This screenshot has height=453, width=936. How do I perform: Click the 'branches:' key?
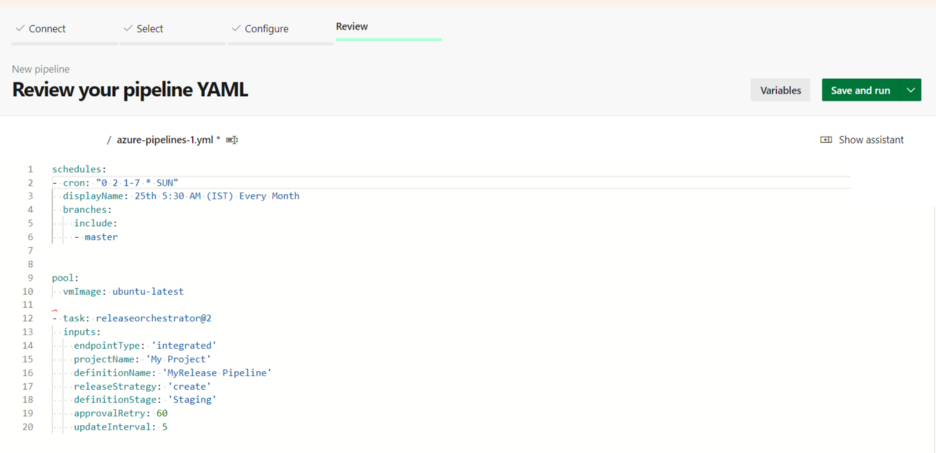(x=88, y=209)
